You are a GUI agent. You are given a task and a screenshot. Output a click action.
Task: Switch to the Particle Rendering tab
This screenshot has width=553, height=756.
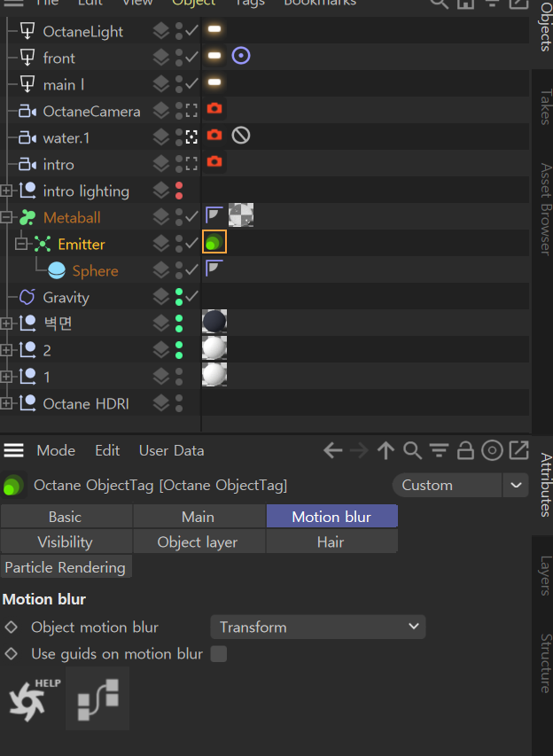pyautogui.click(x=66, y=567)
